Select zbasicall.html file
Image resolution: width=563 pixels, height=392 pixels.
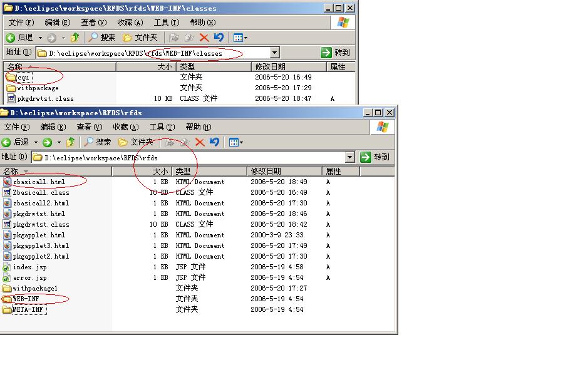(x=34, y=182)
